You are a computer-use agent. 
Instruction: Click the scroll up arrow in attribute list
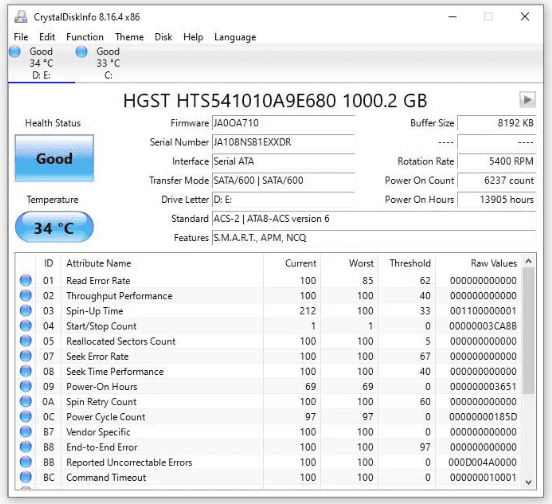(x=528, y=261)
